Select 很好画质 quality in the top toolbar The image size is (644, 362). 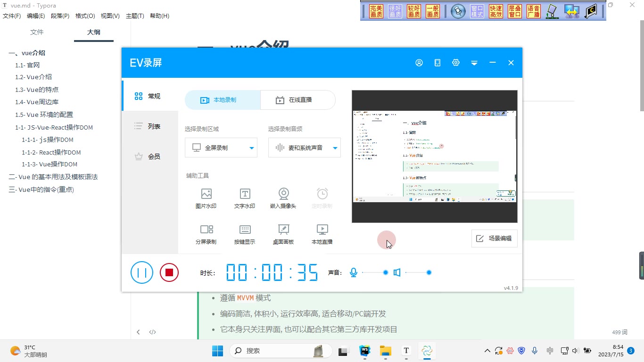click(x=395, y=11)
